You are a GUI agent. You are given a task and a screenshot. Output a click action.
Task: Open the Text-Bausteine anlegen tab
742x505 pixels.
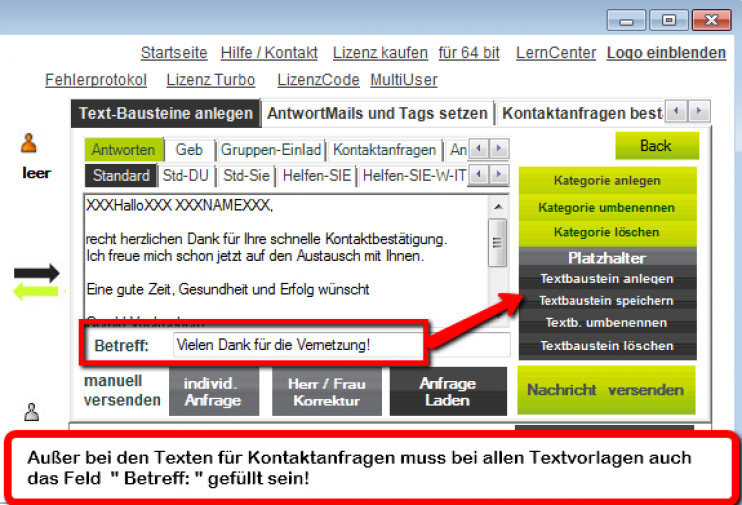tap(166, 114)
